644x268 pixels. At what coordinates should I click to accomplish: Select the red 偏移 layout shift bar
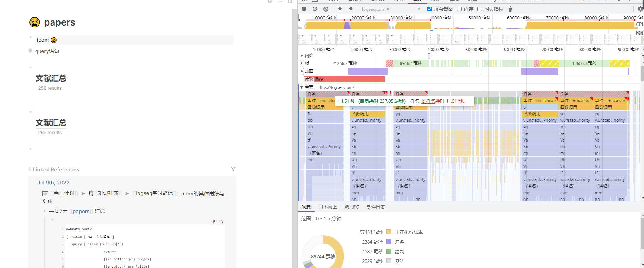pos(345,79)
